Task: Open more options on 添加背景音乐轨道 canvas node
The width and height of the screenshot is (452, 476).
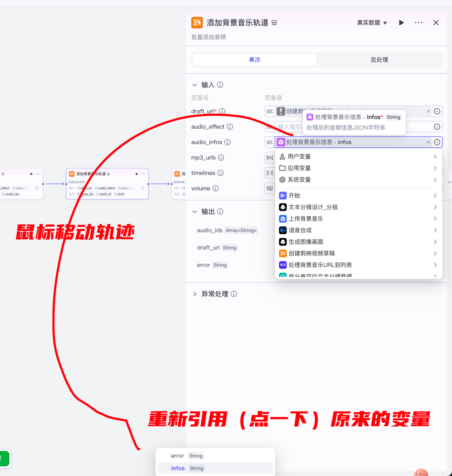Action: click(143, 174)
